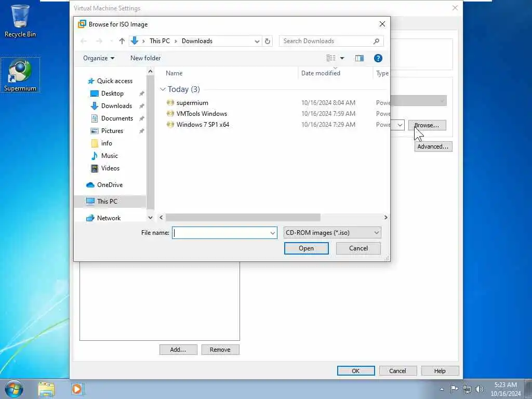The image size is (532, 399).
Task: Close Browse for ISO Image dialog
Action: 382,24
